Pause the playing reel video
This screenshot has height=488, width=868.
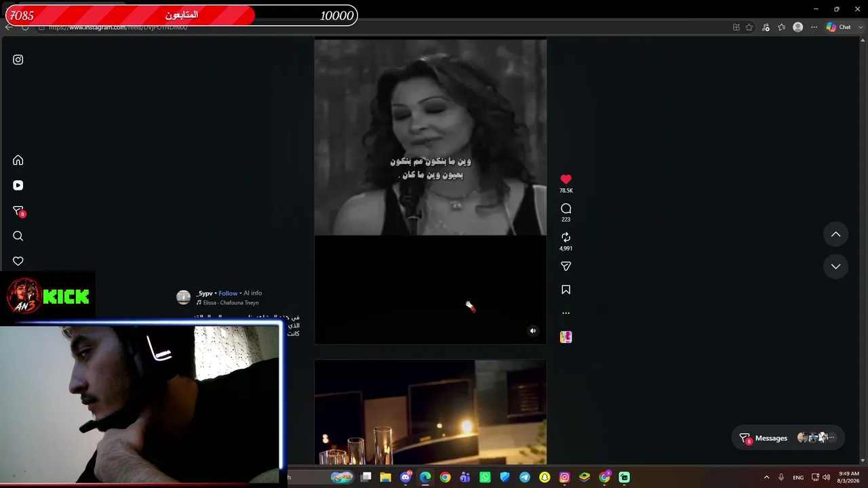click(x=430, y=192)
